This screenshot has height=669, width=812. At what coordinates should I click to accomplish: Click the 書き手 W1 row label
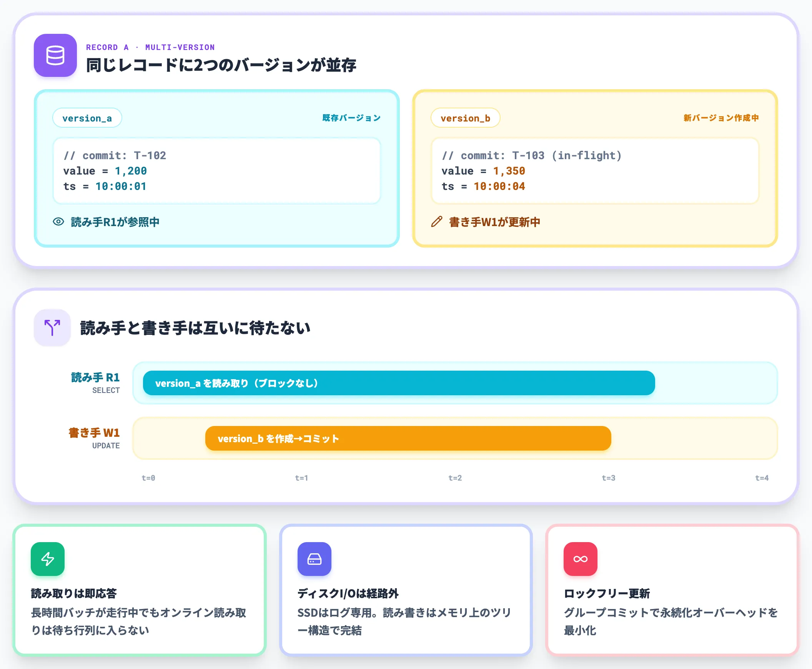(x=94, y=433)
